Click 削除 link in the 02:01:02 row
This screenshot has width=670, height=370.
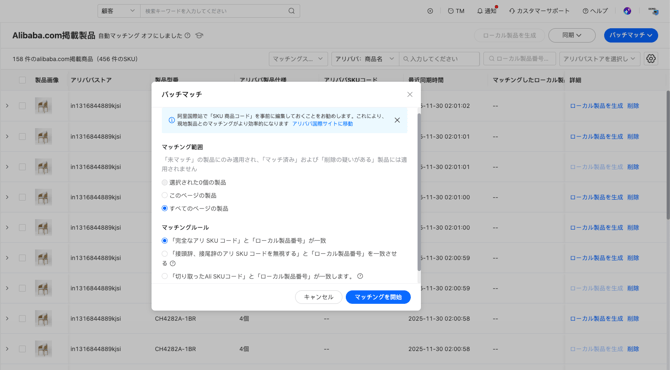coord(633,106)
